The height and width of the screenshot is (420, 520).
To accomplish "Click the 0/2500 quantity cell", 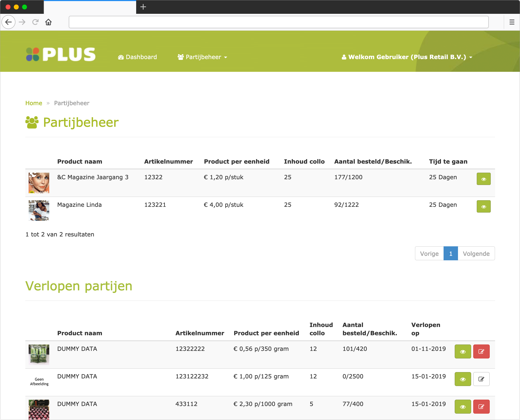I will click(353, 376).
